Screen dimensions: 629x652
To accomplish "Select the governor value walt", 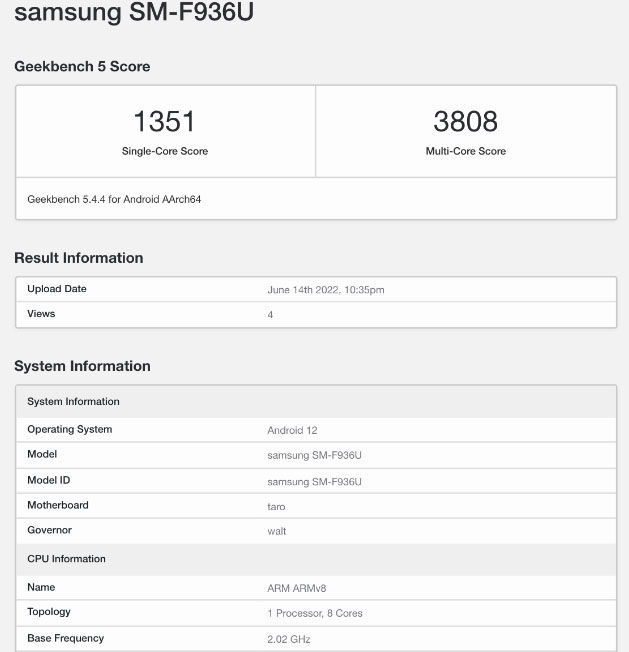I will click(x=276, y=531).
